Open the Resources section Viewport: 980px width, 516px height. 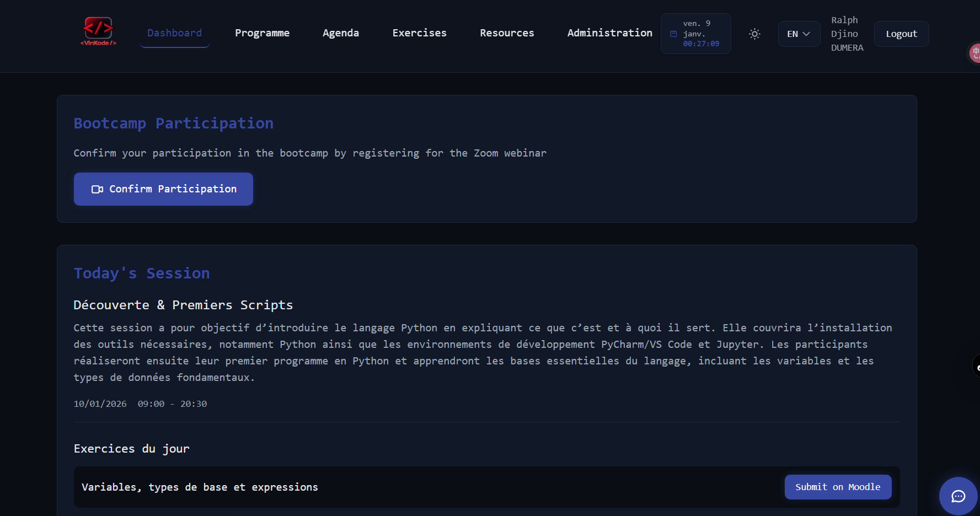click(507, 33)
